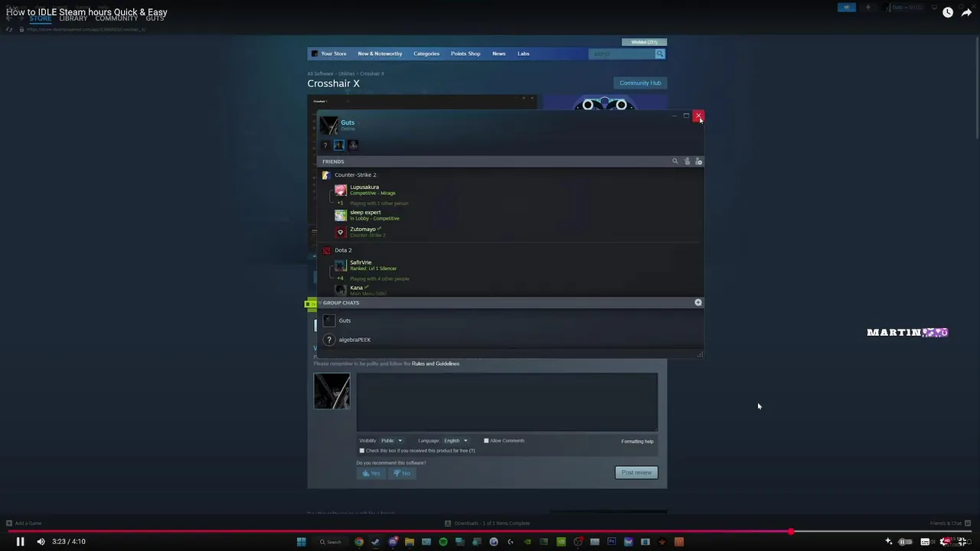Open the Language English dropdown

pos(456,441)
